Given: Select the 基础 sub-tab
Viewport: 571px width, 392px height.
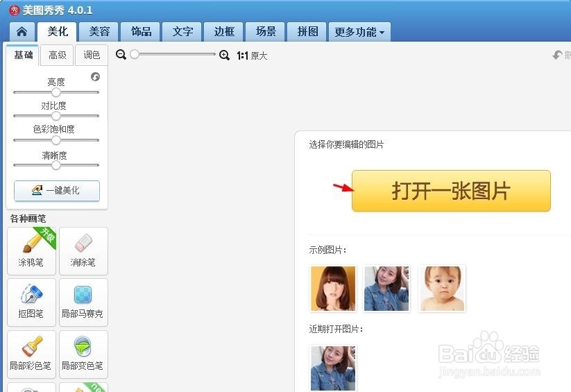Looking at the screenshot, I should pos(23,56).
